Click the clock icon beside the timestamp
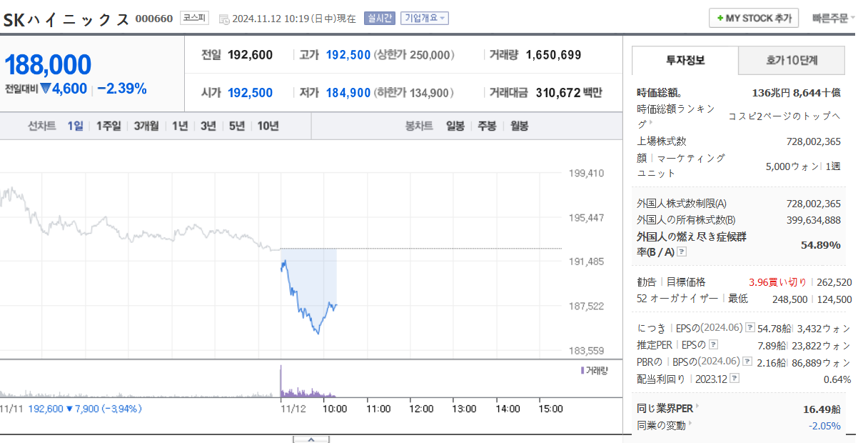868x443 pixels. click(224, 19)
